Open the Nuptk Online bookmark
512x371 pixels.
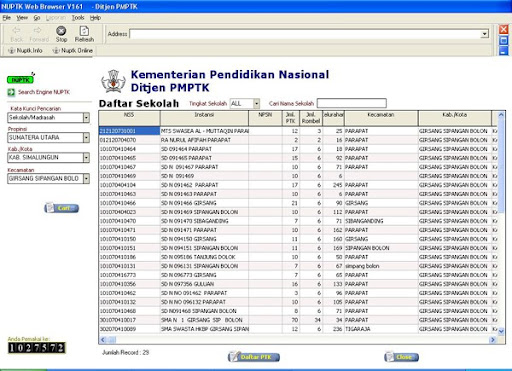[73, 50]
